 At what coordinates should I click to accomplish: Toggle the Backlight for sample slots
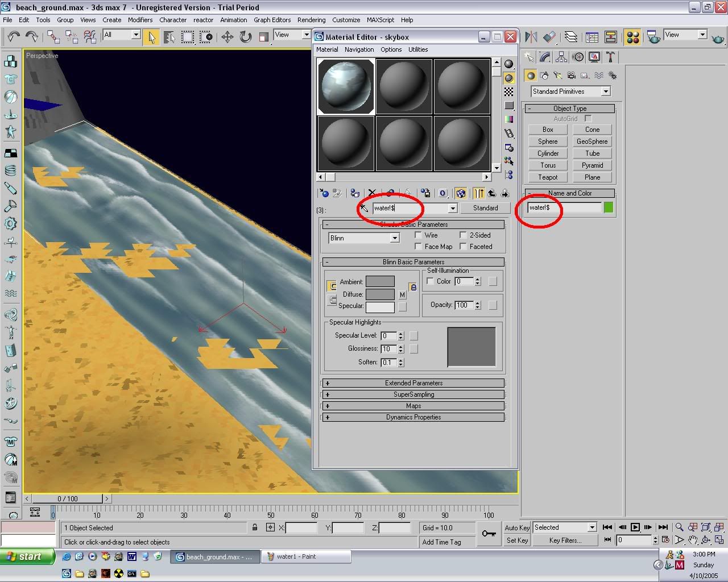509,78
